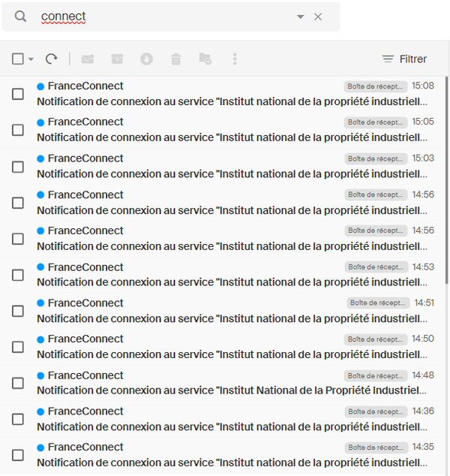450x476 pixels.
Task: Open the FranceConnect email received at 15:05
Action: 223,130
